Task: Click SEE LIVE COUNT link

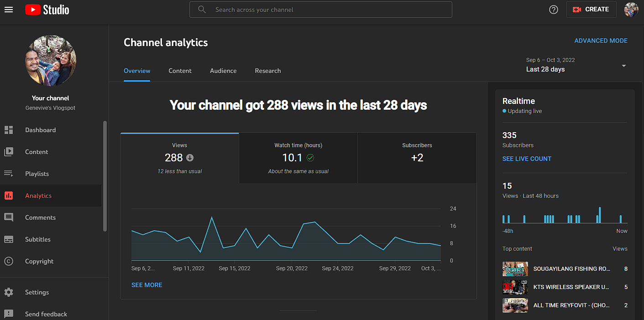Action: coord(527,159)
